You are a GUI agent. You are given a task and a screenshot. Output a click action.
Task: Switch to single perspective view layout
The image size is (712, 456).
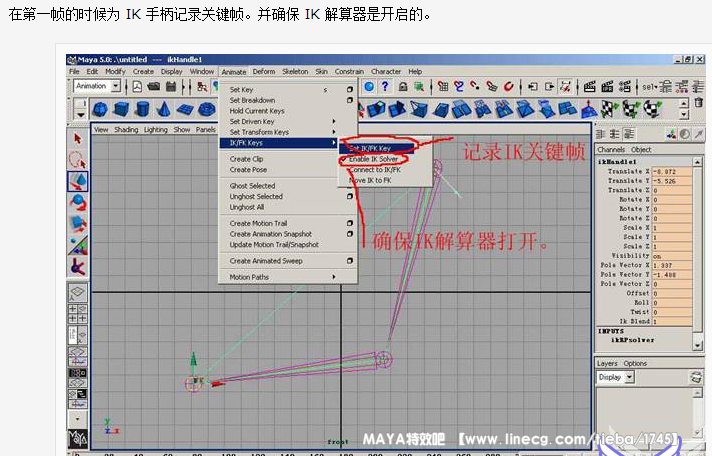(78, 292)
